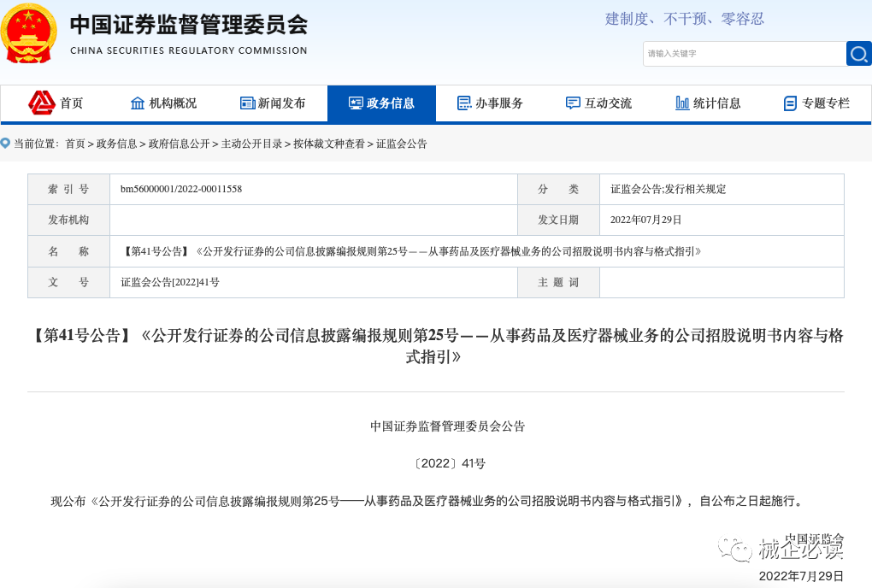This screenshot has height=588, width=872.
Task: Click the form icon beside 办事服务
Action: (464, 103)
